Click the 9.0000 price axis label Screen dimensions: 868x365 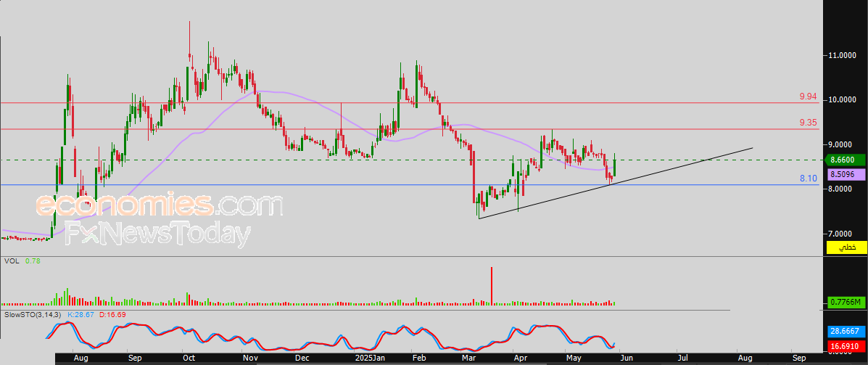pyautogui.click(x=841, y=144)
